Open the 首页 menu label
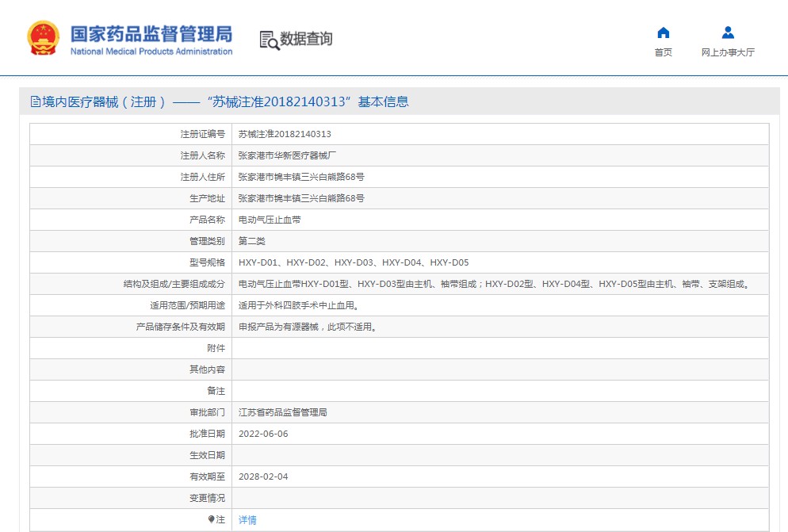 (664, 52)
